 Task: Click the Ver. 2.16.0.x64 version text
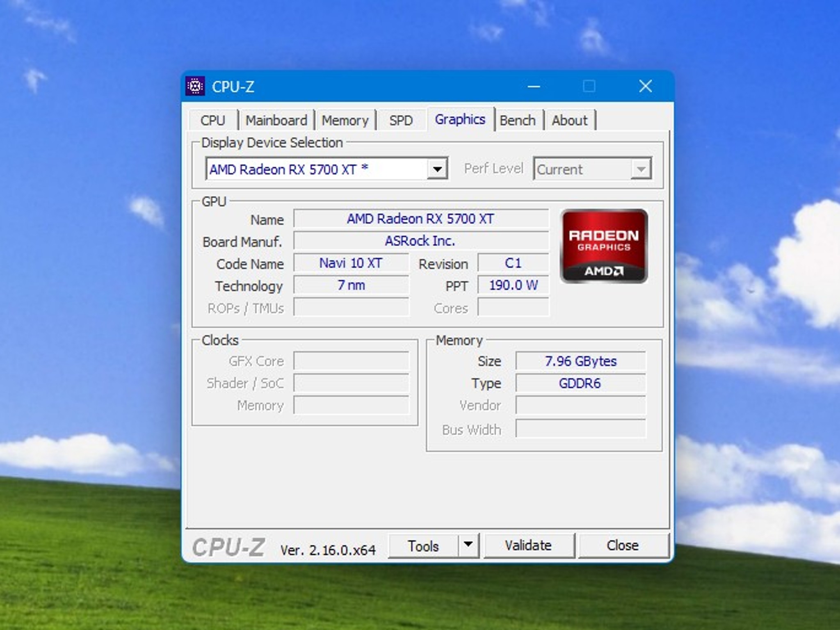[x=328, y=550]
